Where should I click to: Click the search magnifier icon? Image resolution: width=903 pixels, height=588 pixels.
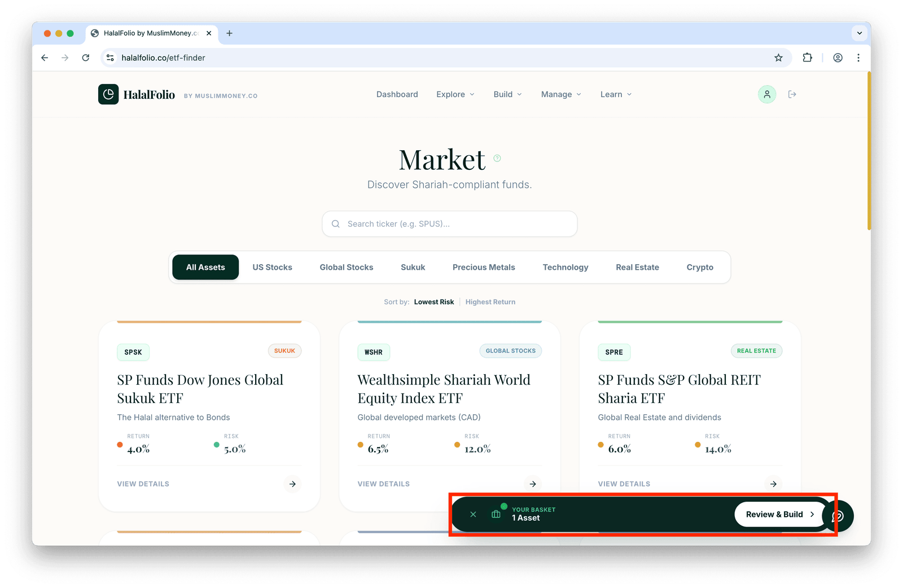pyautogui.click(x=336, y=224)
